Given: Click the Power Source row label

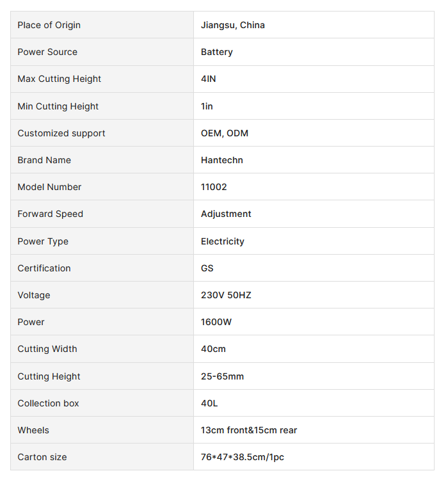Looking at the screenshot, I should [x=47, y=52].
